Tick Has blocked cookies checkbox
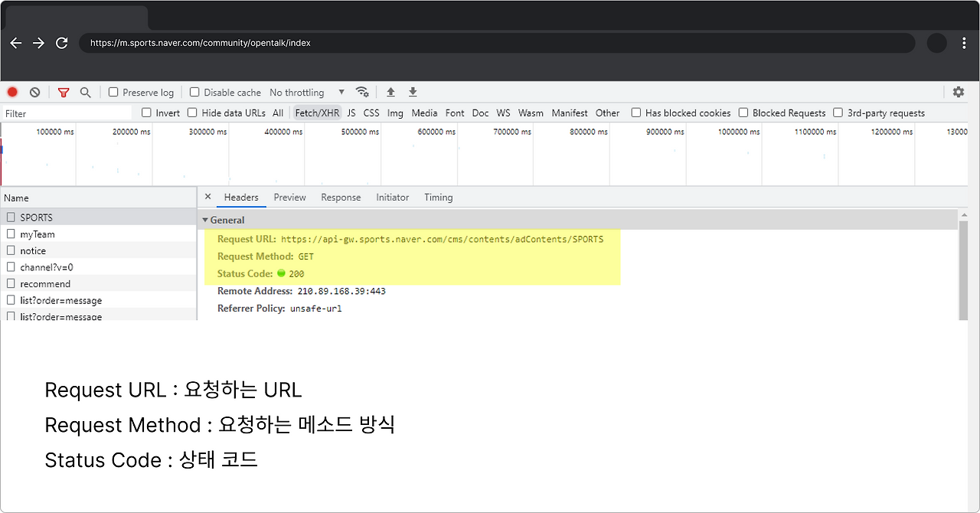This screenshot has height=513, width=980. coord(635,113)
